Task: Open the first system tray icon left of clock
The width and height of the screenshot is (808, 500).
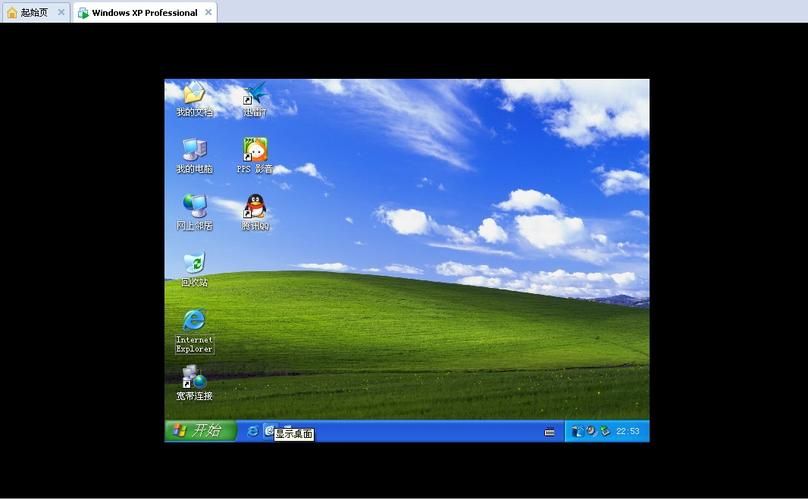Action: click(x=577, y=431)
